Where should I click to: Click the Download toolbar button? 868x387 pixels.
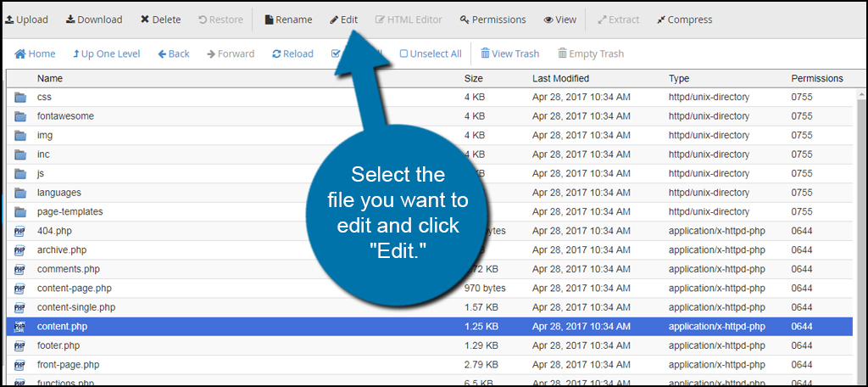tap(94, 20)
